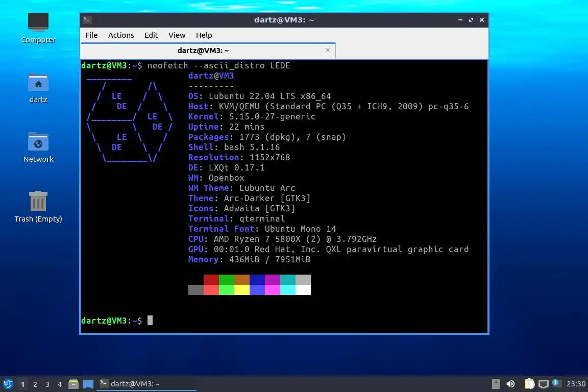This screenshot has height=392, width=588.
Task: Open the Help menu in QTerminal
Action: pos(204,35)
